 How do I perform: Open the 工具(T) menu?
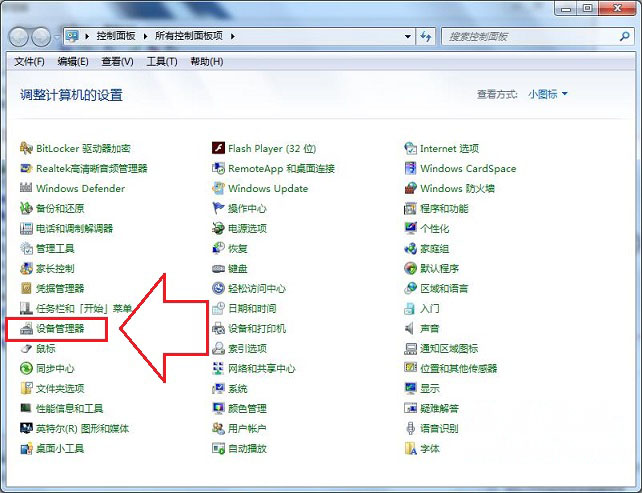(162, 62)
